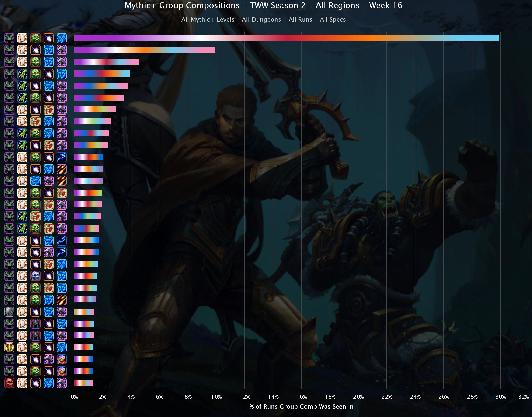The width and height of the screenshot is (532, 417).
Task: Click the red Blood Death Knight skull icon
Action: [x=9, y=383]
